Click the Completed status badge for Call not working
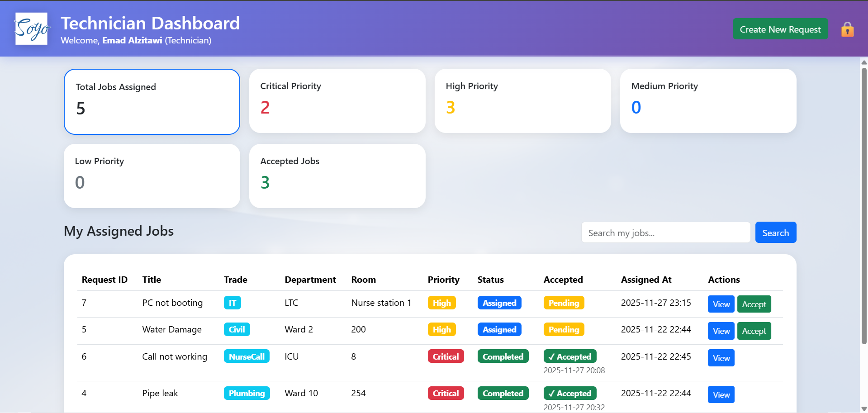The width and height of the screenshot is (868, 413). coord(503,356)
